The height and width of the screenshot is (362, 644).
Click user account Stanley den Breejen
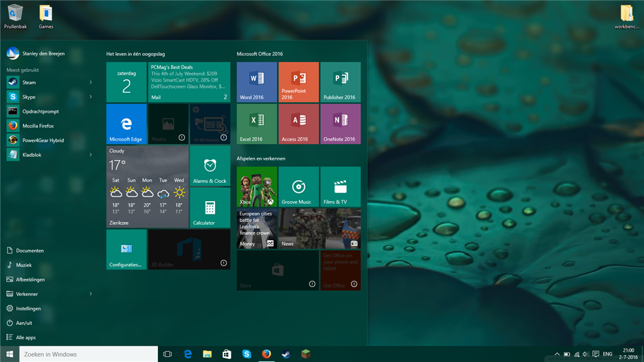(36, 53)
